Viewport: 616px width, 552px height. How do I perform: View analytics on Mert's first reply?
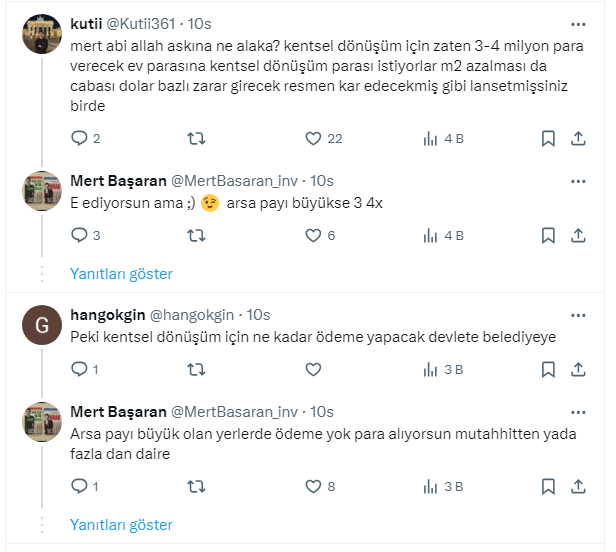tap(432, 236)
